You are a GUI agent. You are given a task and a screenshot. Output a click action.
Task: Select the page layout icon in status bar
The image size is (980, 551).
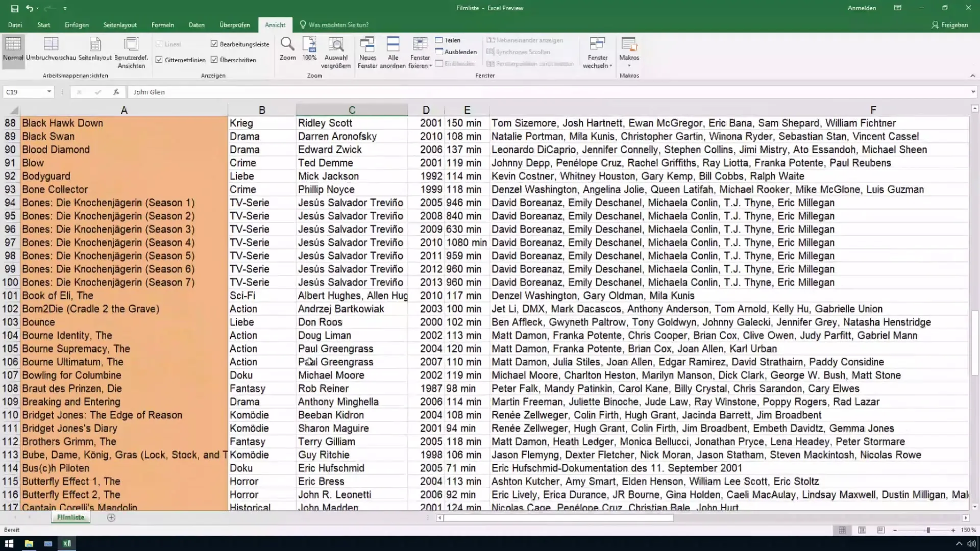point(862,531)
